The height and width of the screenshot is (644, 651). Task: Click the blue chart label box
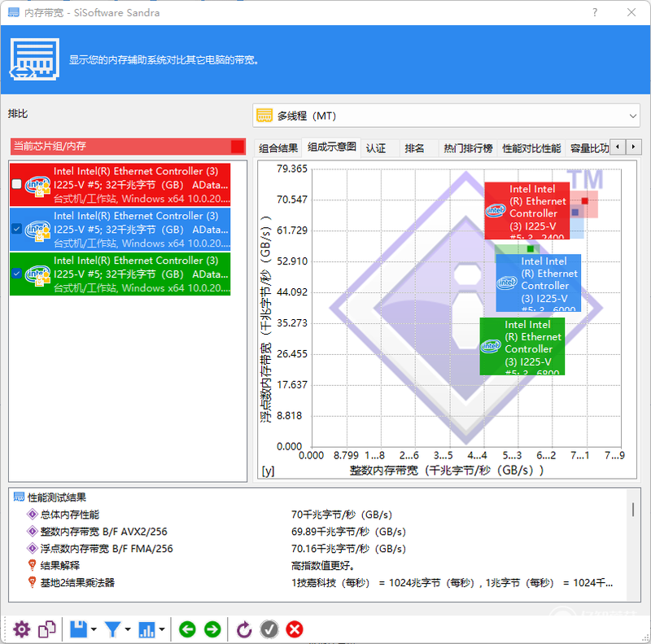click(x=538, y=283)
